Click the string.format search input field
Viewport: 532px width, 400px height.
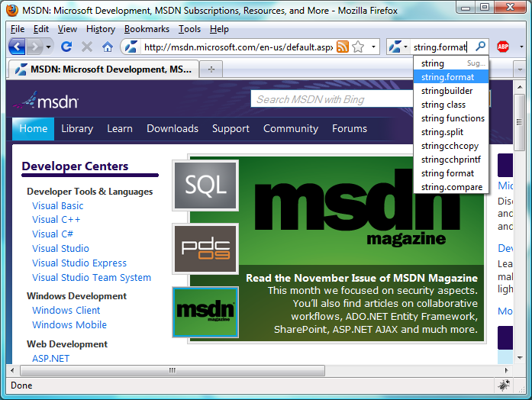click(x=441, y=47)
